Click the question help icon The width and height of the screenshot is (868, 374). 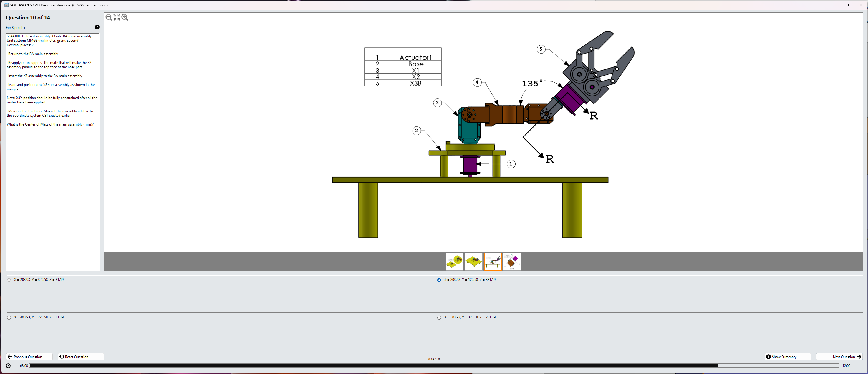pyautogui.click(x=97, y=27)
